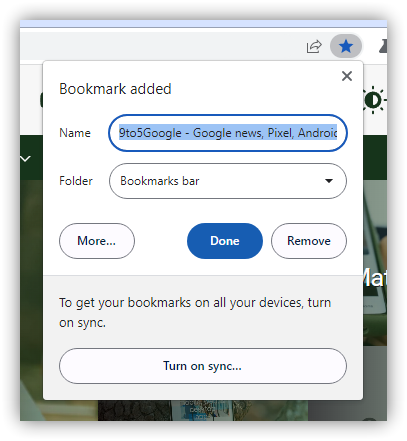Click the empty address bar area left of the share icon
Screen dimensions: 407x441
click(x=160, y=46)
